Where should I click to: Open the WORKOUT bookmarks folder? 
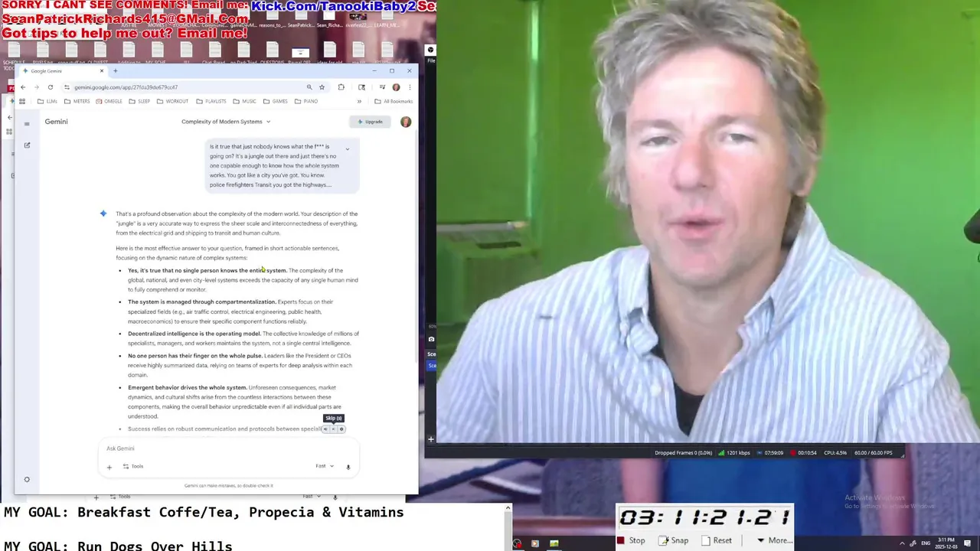tap(172, 101)
